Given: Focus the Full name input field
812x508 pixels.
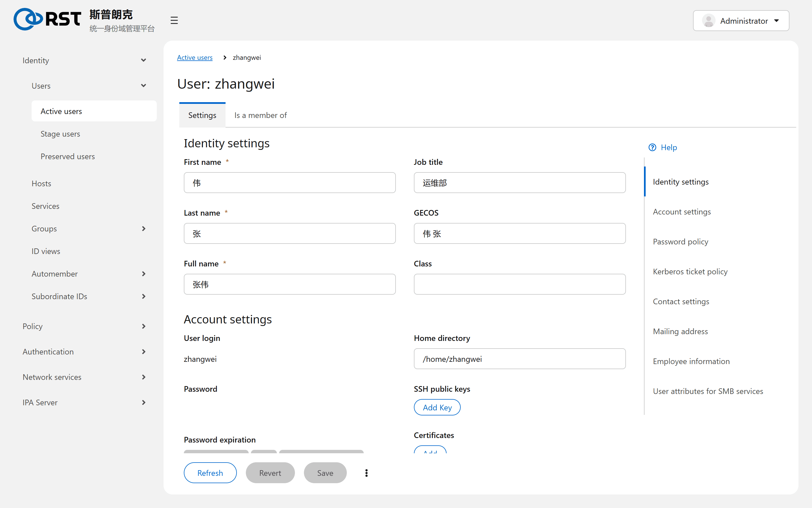Looking at the screenshot, I should (x=290, y=284).
